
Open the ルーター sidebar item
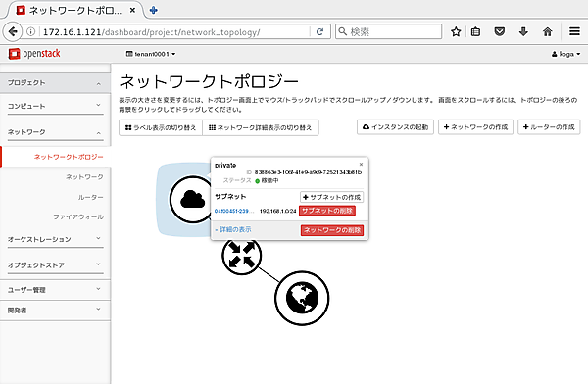(90, 197)
